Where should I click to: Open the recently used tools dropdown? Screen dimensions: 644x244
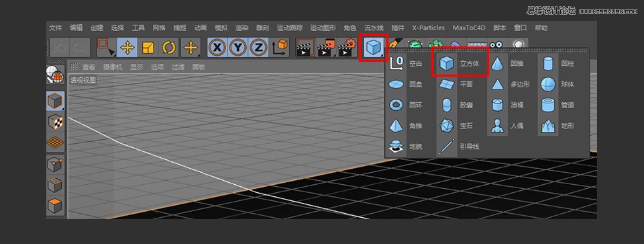(191, 48)
